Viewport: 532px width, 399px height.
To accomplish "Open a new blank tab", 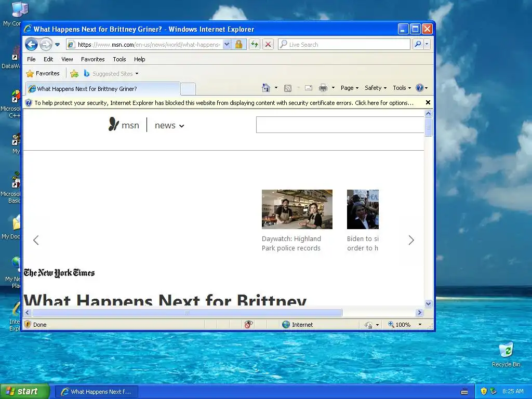I will coord(188,89).
